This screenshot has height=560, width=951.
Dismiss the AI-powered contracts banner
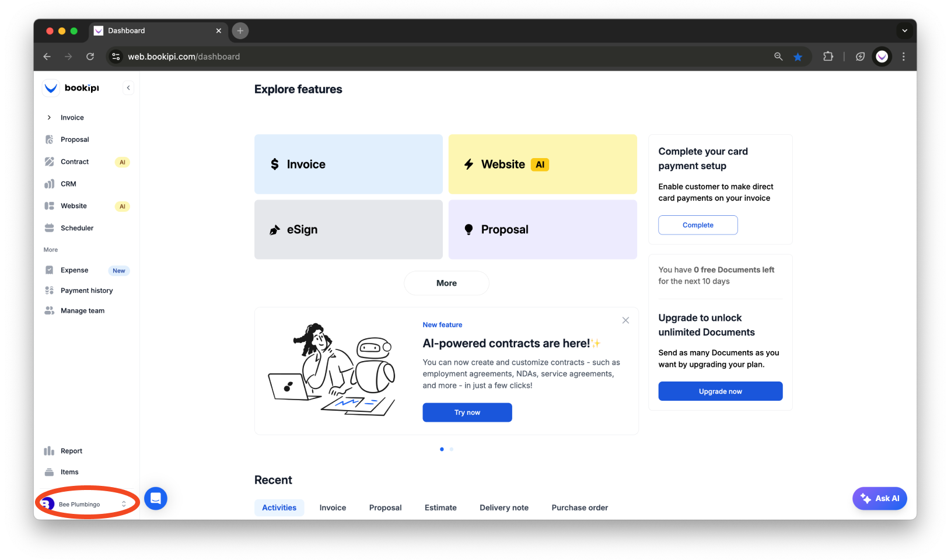point(625,320)
